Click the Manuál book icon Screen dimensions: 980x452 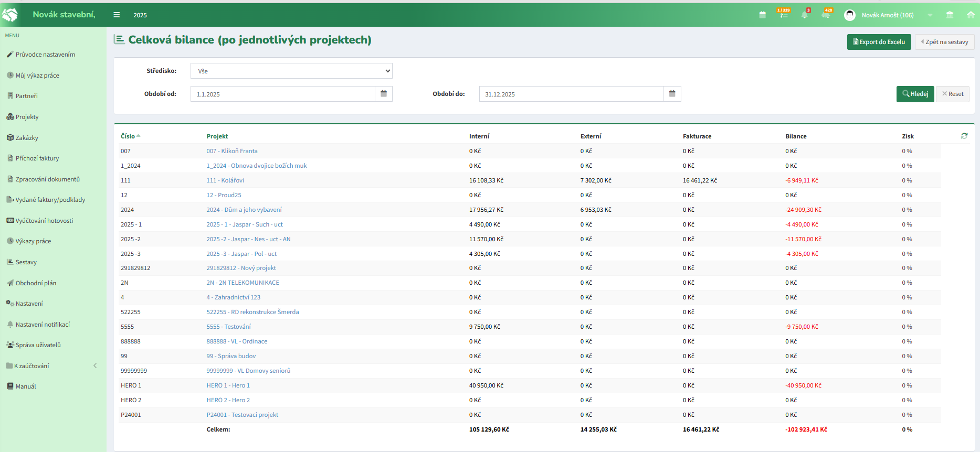coord(10,386)
